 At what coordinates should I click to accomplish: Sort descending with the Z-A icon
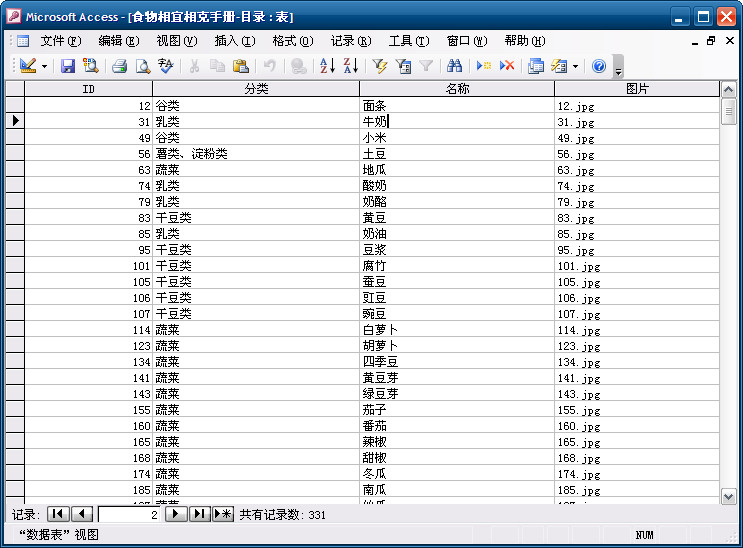click(351, 66)
